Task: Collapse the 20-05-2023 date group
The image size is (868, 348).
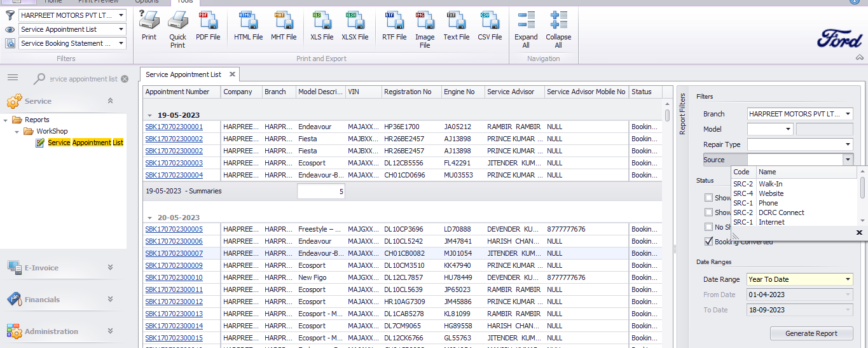Action: coord(150,218)
